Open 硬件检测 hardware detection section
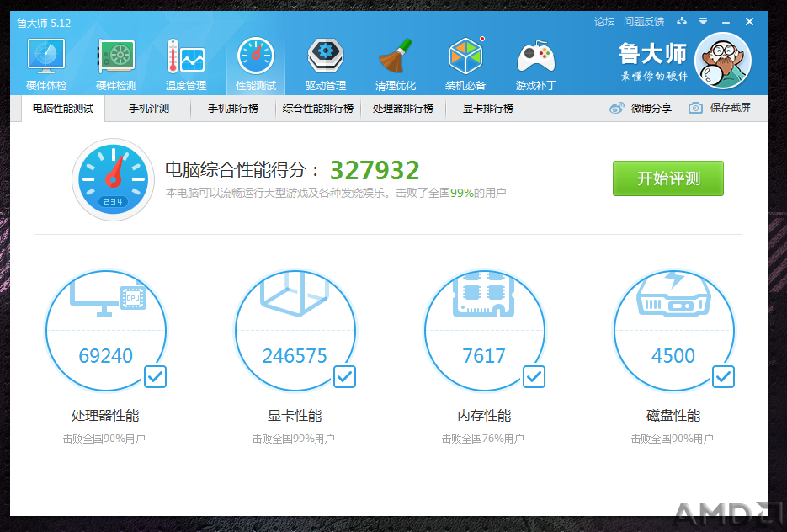This screenshot has width=787, height=532. (x=116, y=64)
